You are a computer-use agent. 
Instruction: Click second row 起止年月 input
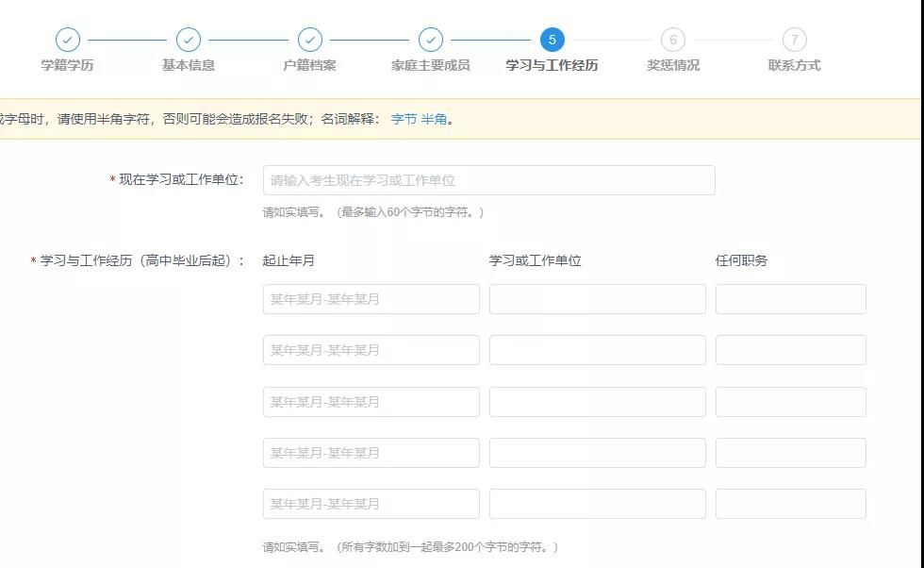click(371, 350)
